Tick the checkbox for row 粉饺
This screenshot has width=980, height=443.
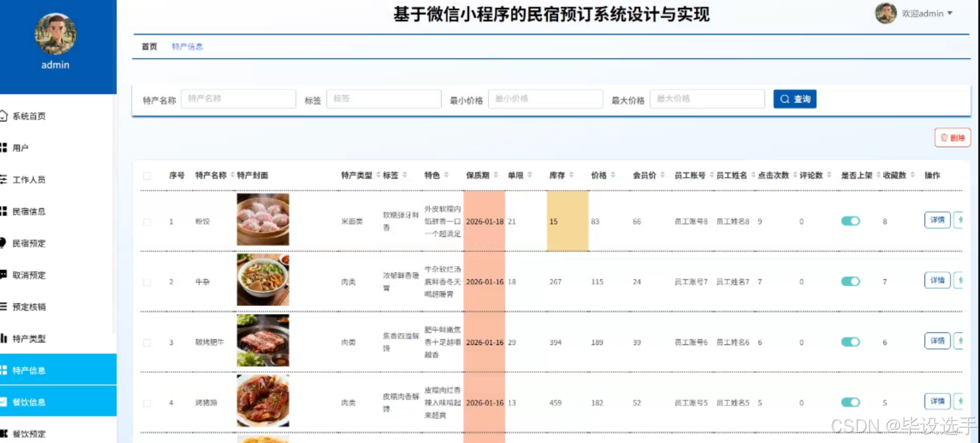click(147, 222)
